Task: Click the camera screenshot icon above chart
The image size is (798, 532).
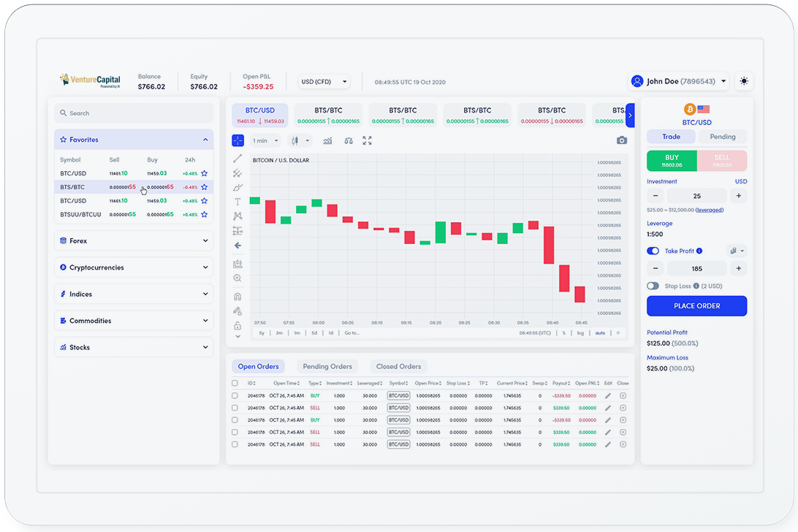Action: coord(621,140)
